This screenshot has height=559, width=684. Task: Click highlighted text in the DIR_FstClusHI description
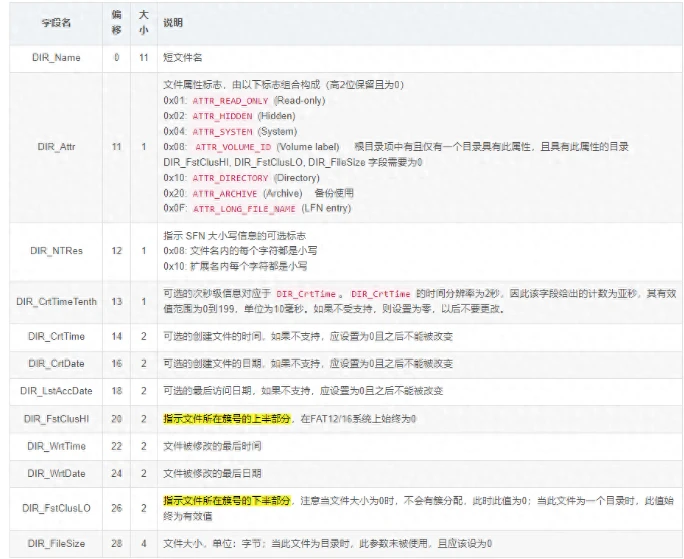tap(227, 420)
